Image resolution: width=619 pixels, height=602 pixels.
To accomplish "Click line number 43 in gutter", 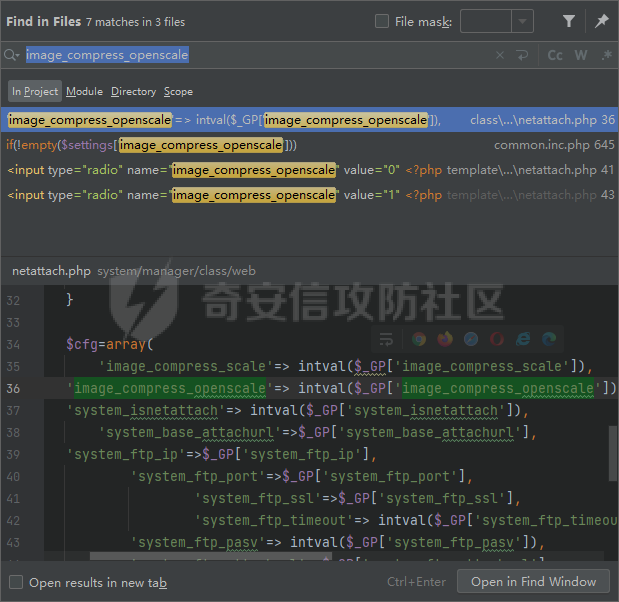I will [x=13, y=542].
